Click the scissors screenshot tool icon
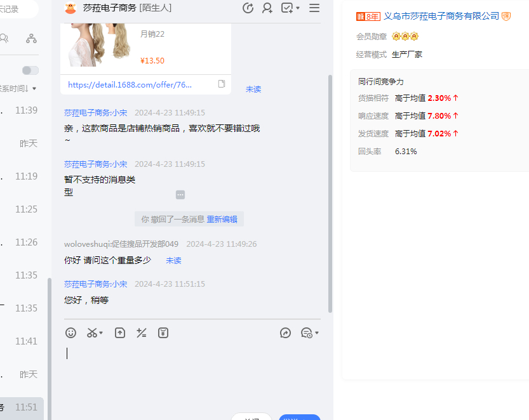 [92, 333]
